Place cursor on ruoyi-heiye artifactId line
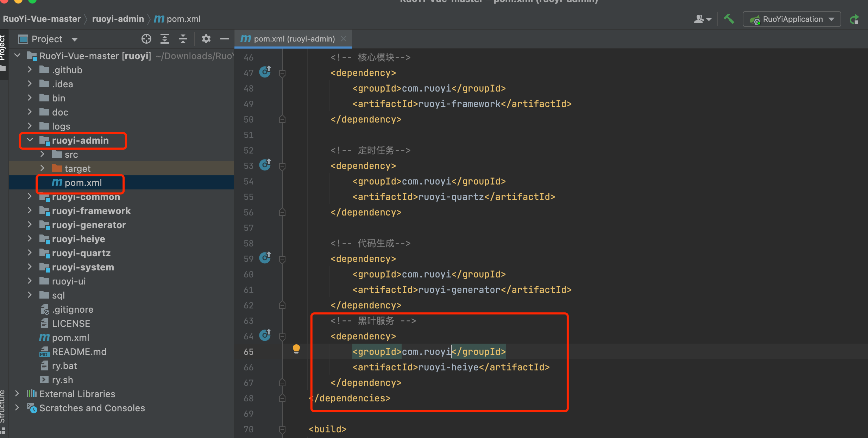 [x=451, y=367]
